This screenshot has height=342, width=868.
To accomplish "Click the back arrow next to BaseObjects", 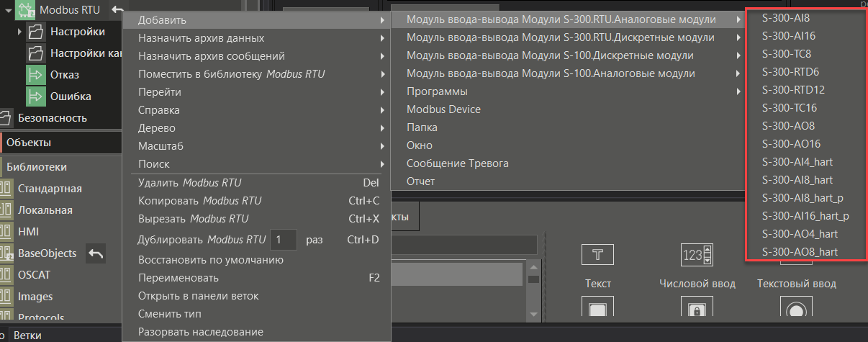I will point(96,253).
